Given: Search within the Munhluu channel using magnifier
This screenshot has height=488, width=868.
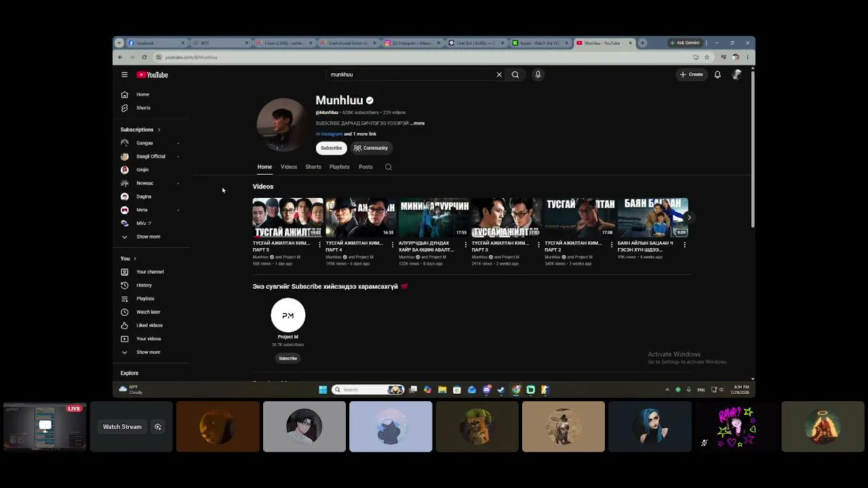Looking at the screenshot, I should coord(389,167).
